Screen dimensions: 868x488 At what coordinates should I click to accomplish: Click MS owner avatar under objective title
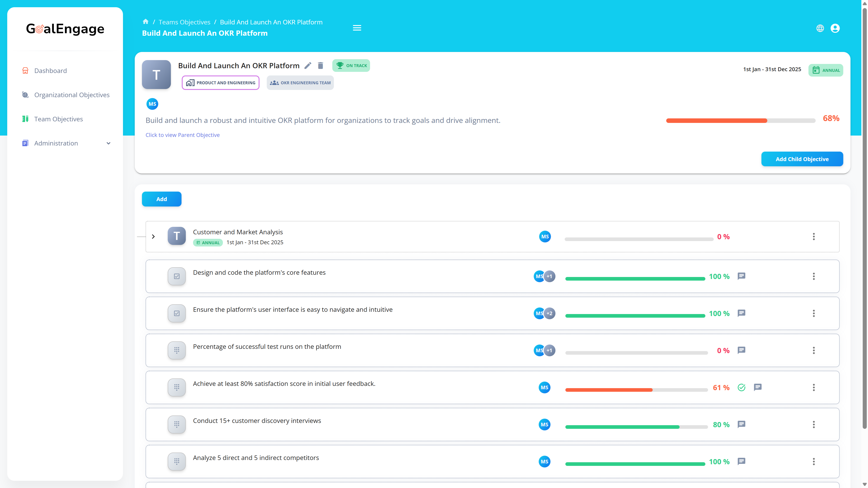point(152,104)
